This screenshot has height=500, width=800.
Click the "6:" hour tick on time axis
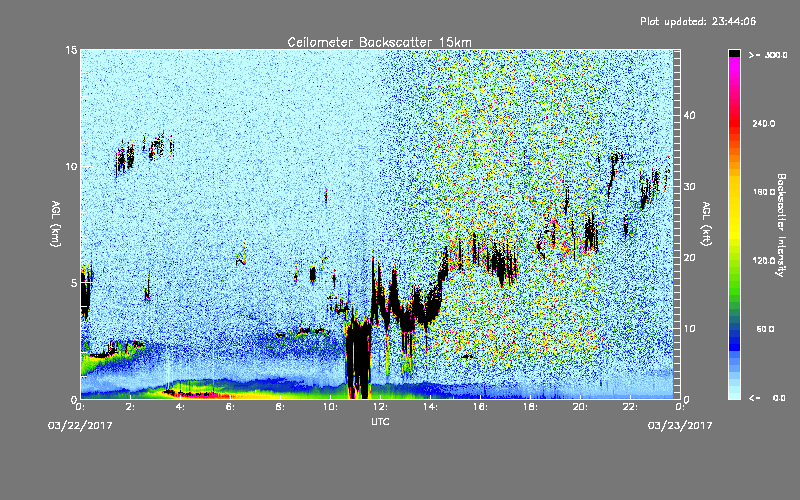(230, 407)
